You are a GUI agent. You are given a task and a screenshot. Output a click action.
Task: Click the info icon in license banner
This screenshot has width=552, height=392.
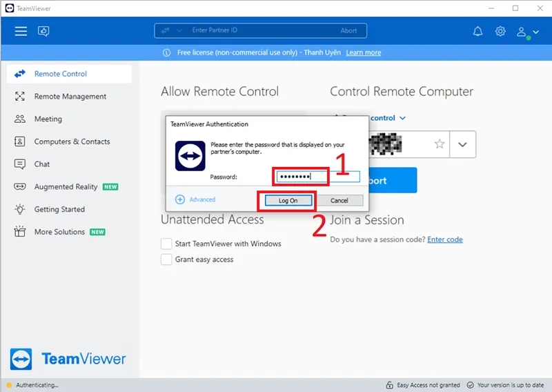coord(166,53)
